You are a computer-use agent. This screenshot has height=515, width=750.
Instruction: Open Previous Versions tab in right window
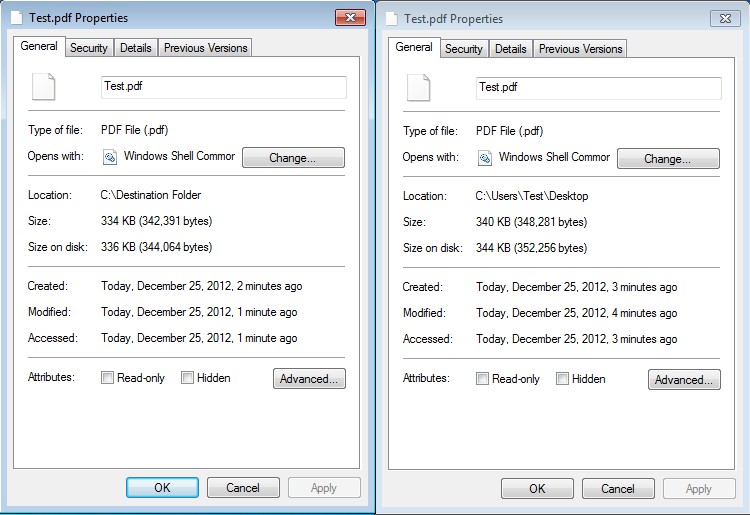[x=581, y=49]
